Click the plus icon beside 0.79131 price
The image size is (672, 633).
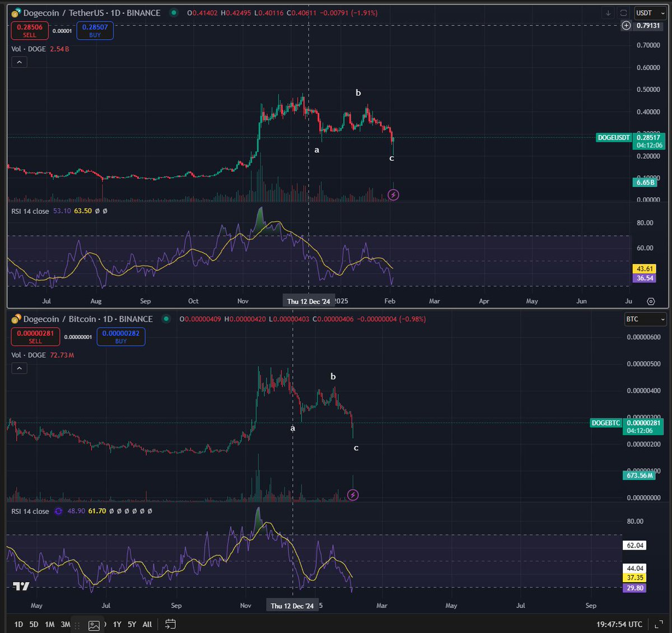tap(627, 25)
